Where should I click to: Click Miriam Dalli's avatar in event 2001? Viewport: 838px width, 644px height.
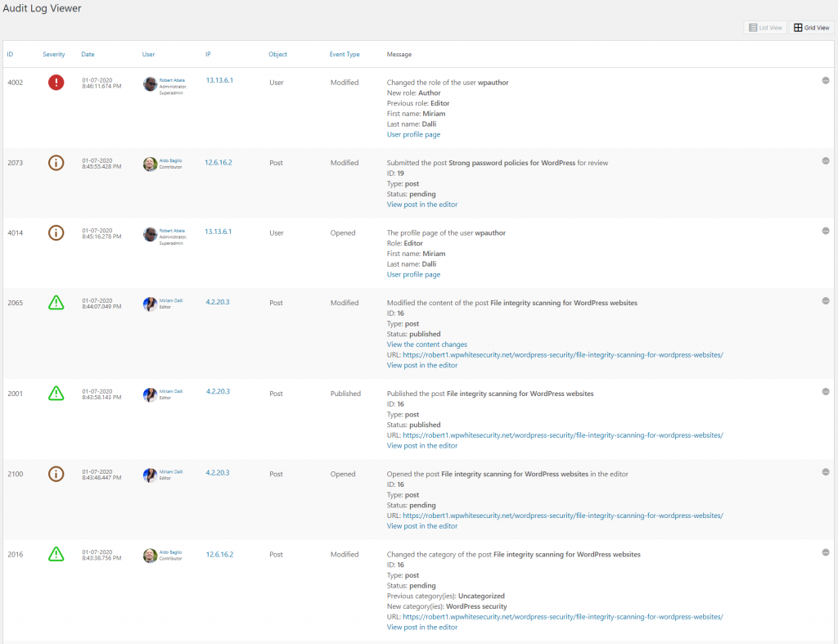tap(150, 394)
